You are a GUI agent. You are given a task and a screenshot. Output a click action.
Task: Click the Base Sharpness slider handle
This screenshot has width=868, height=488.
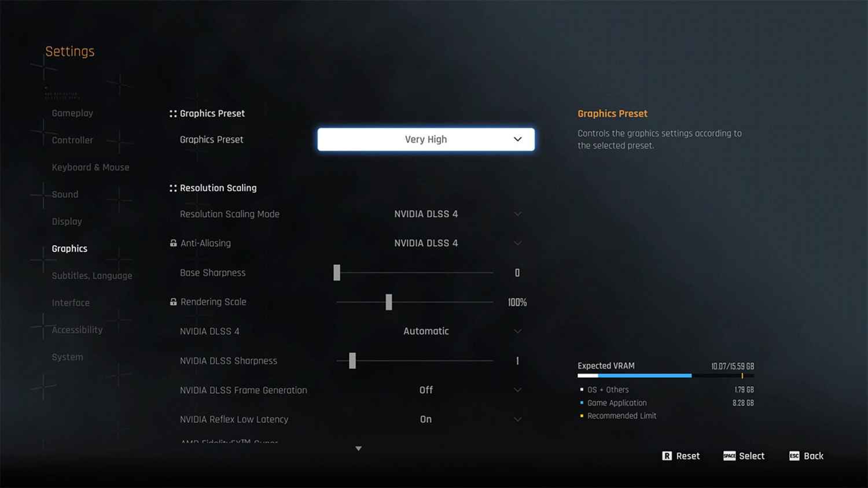337,272
